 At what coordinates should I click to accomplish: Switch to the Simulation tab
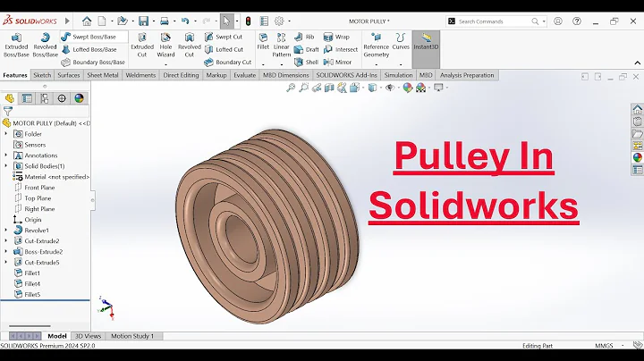pyautogui.click(x=398, y=75)
